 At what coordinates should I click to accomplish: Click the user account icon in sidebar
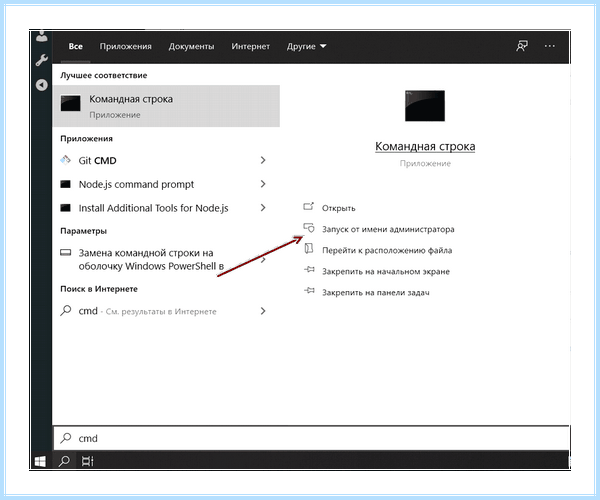click(42, 36)
